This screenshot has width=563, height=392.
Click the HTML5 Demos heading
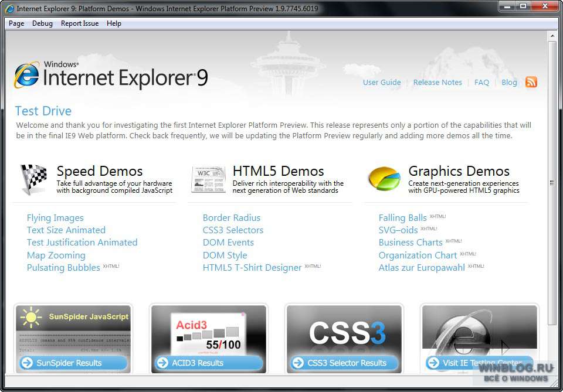point(278,171)
